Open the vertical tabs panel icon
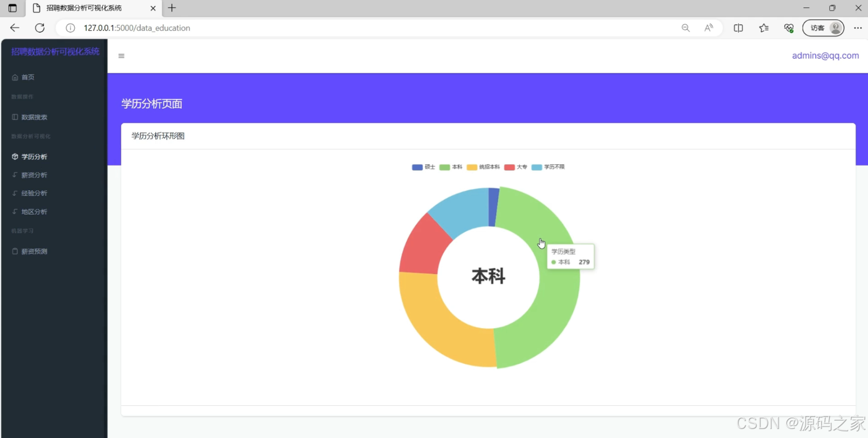 pyautogui.click(x=12, y=8)
